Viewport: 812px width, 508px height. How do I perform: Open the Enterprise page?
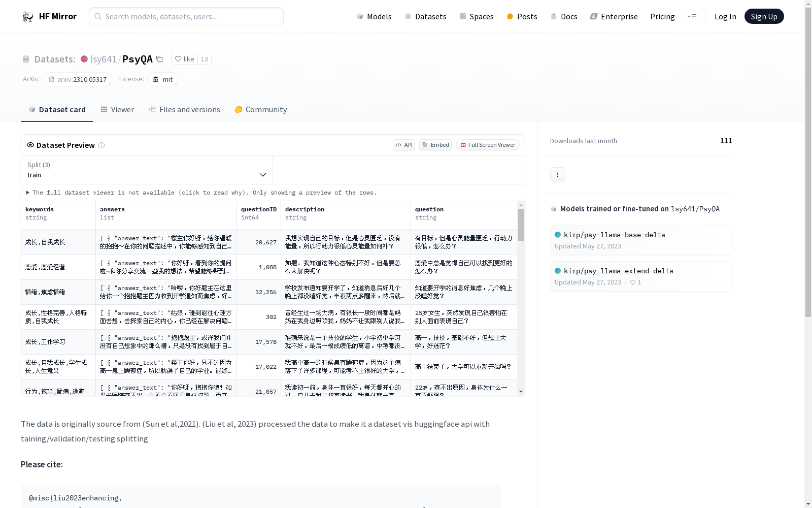pos(614,16)
